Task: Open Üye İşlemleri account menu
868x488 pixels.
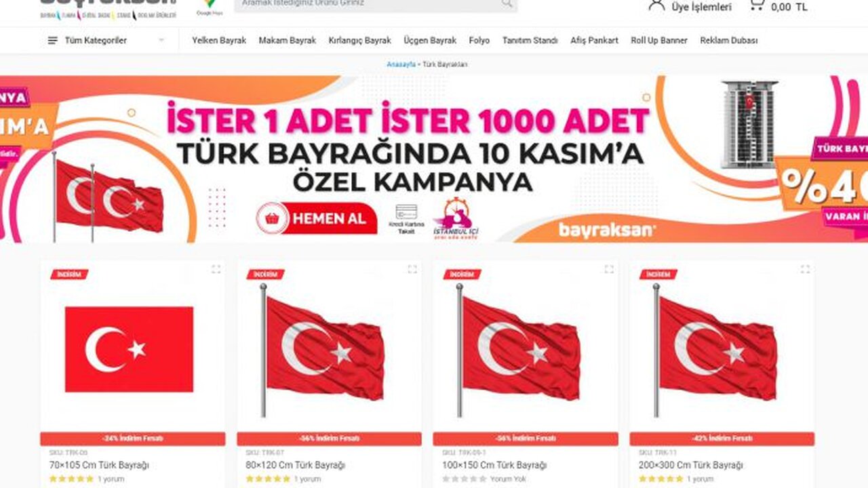Action: 701,7
